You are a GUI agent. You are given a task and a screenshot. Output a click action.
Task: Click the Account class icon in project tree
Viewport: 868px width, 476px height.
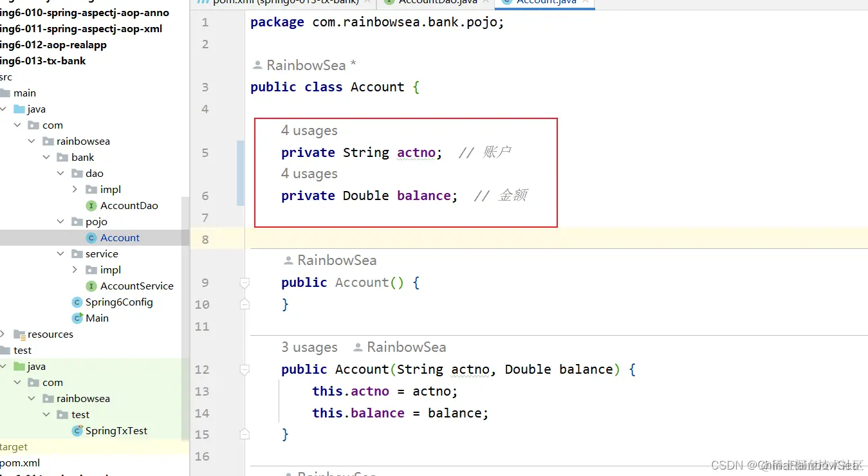click(91, 238)
